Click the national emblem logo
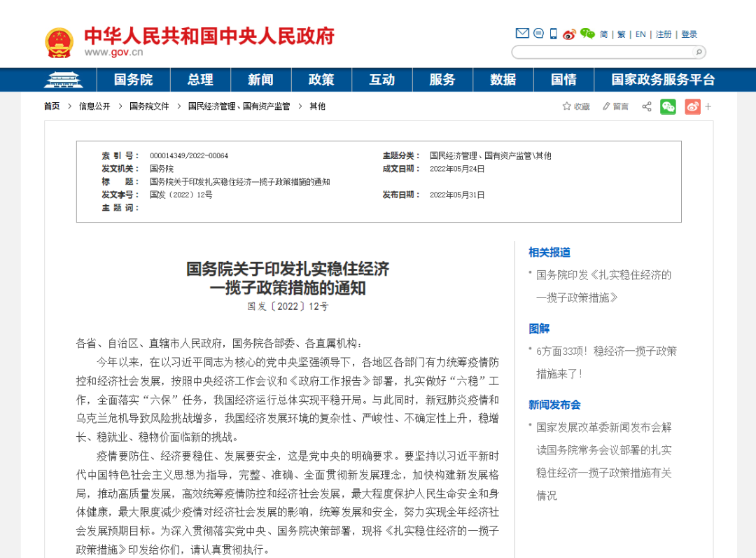 [x=59, y=43]
